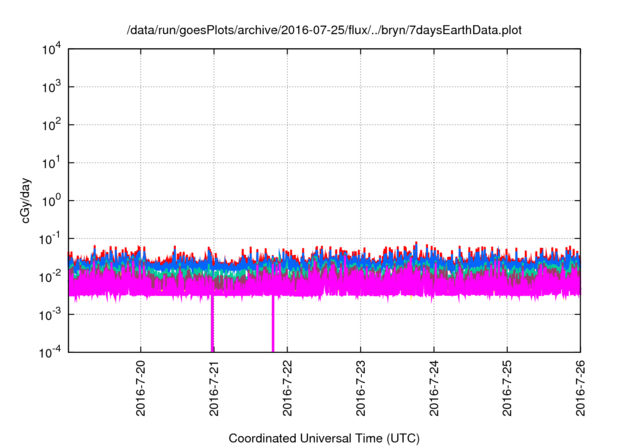The height and width of the screenshot is (448, 640).
Task: Click the Coordinated Universal Time axis label
Action: point(324,438)
